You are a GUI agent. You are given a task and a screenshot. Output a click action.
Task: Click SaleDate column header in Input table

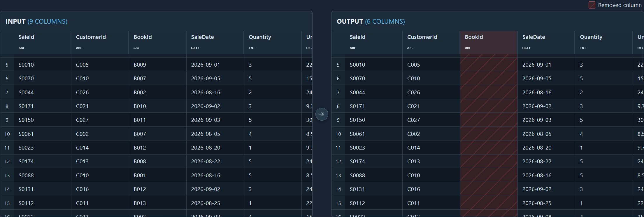(x=215, y=42)
